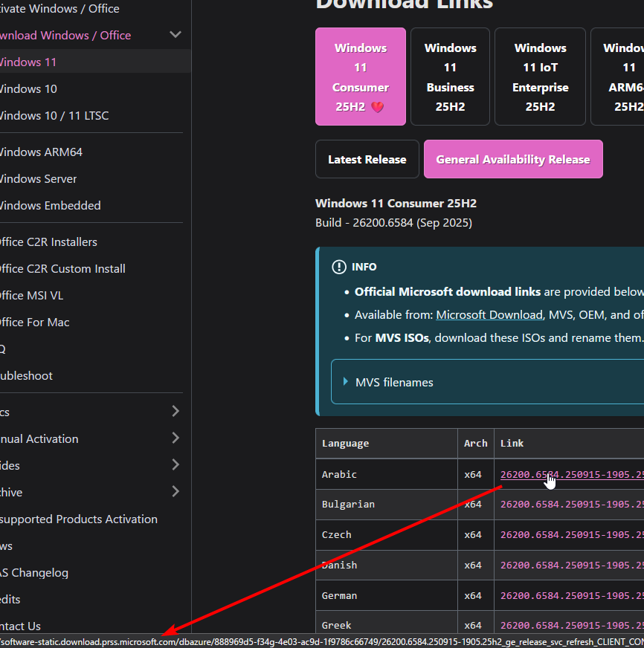The height and width of the screenshot is (648, 644).
Task: Switch to General Availability Release tab
Action: click(513, 160)
